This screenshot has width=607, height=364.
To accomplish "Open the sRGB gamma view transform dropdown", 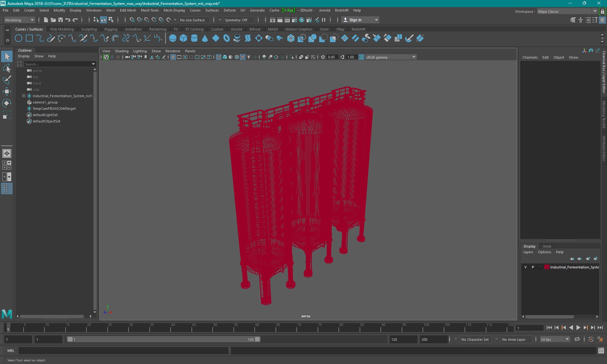I will [391, 57].
